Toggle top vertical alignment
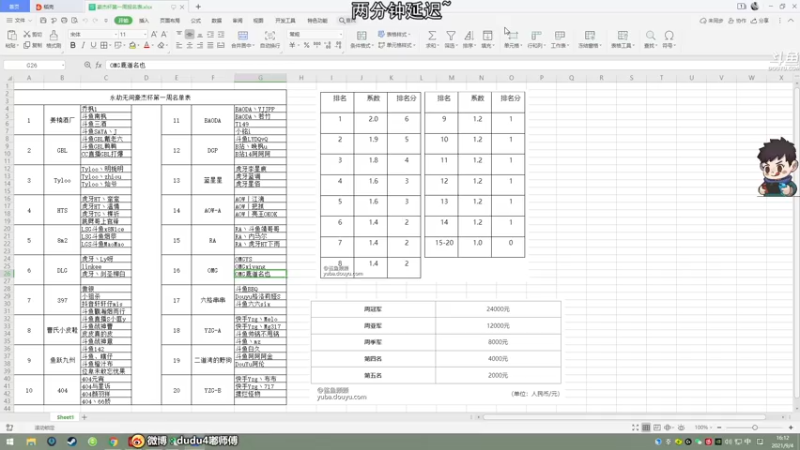Viewport: 800px width, 450px height. [x=179, y=34]
